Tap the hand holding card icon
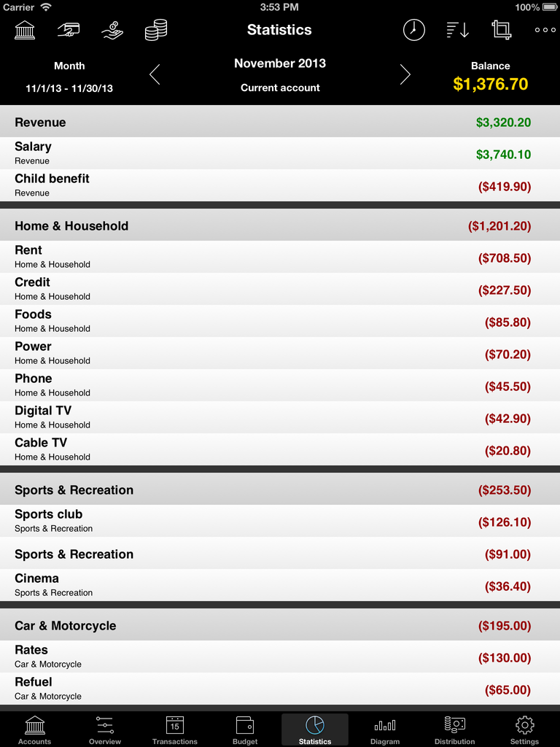 (x=69, y=30)
